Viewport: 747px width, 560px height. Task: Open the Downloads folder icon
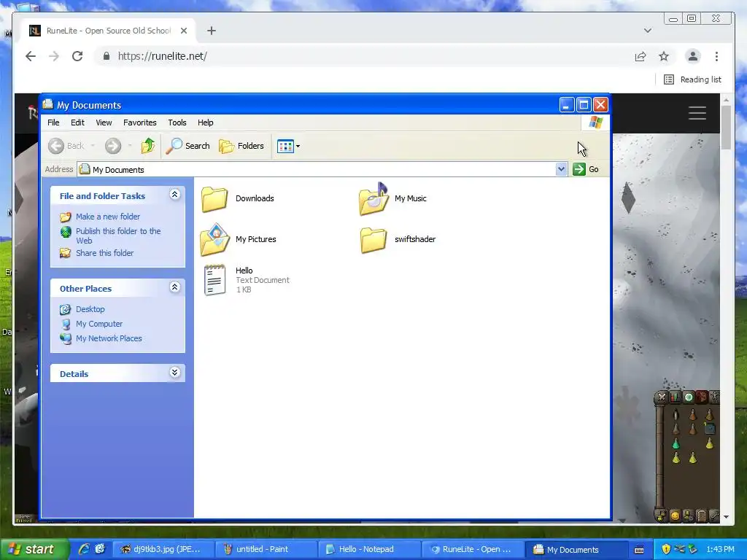(214, 198)
